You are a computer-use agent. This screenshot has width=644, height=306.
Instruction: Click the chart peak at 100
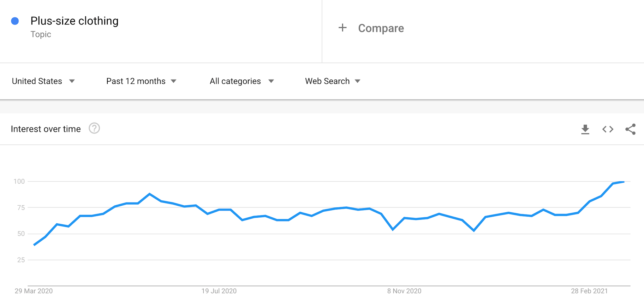click(x=624, y=182)
